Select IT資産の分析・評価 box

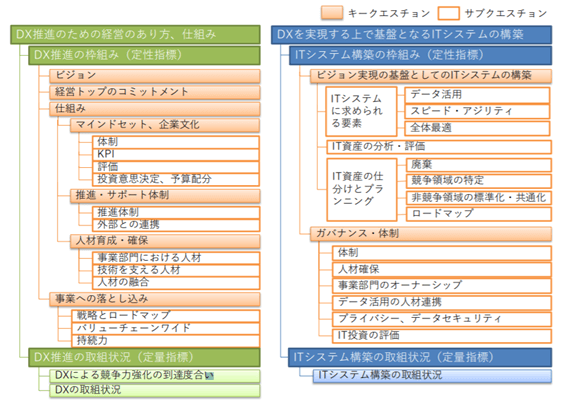click(439, 147)
